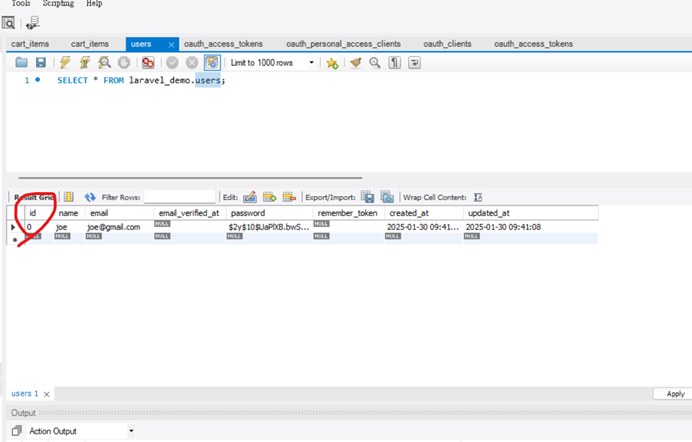
Task: Select the users query tab
Action: pyautogui.click(x=141, y=44)
